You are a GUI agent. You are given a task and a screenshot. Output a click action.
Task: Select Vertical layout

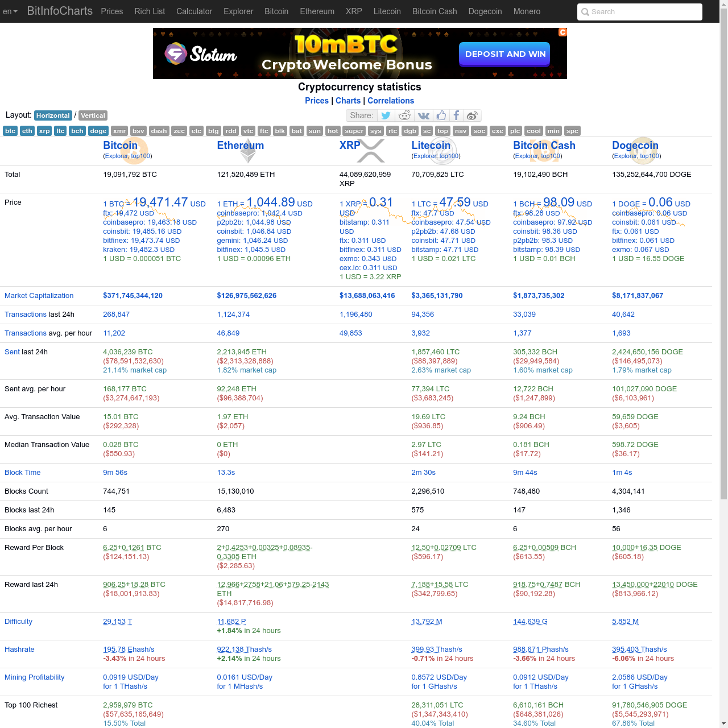click(x=93, y=115)
